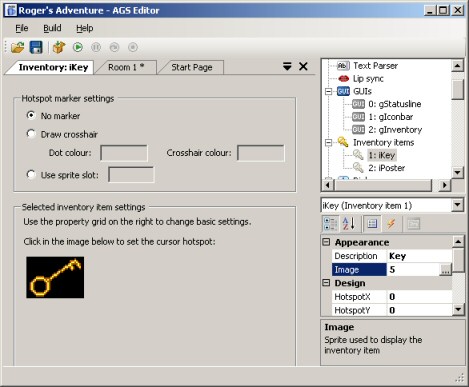This screenshot has height=387, width=469.
Task: Switch to the Start Page tab
Action: pos(192,67)
